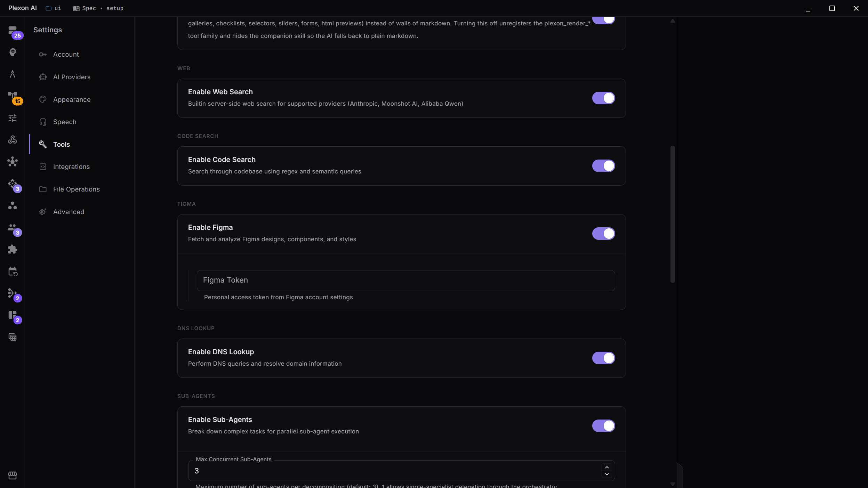
Task: Click the Spec setup label in title bar
Action: (98, 8)
